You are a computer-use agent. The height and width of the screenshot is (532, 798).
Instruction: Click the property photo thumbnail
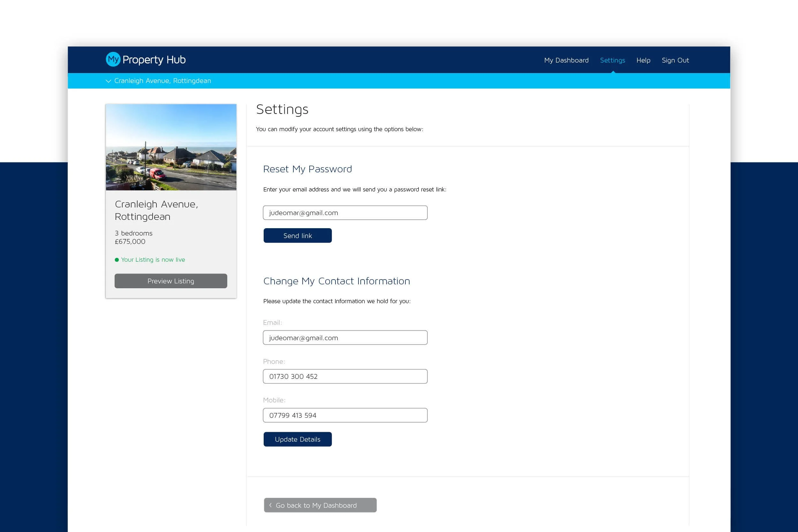coord(171,147)
